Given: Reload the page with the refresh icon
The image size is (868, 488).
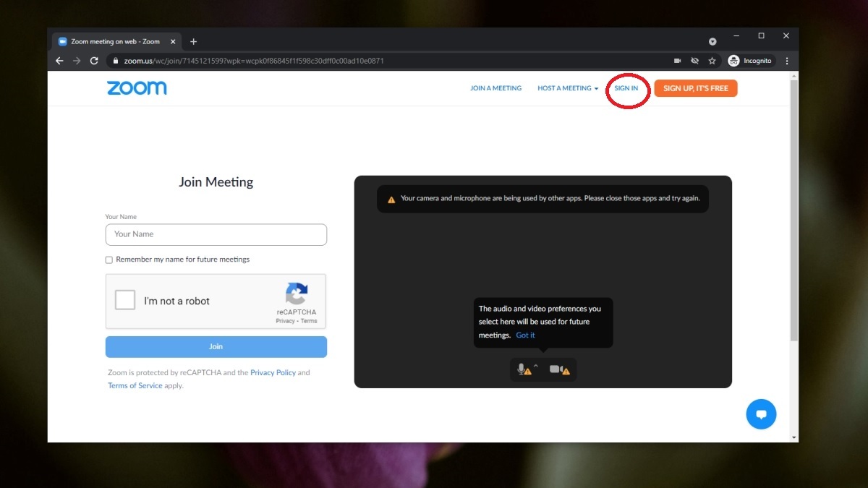Looking at the screenshot, I should [x=94, y=61].
